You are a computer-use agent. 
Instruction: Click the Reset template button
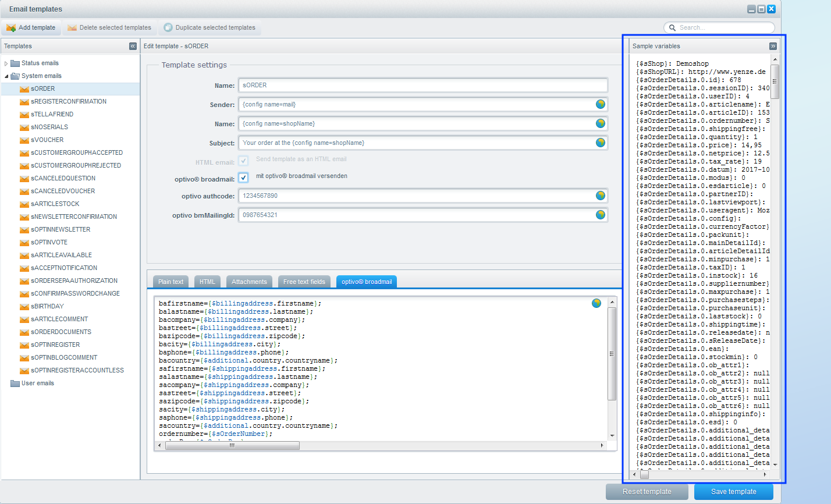pyautogui.click(x=647, y=492)
